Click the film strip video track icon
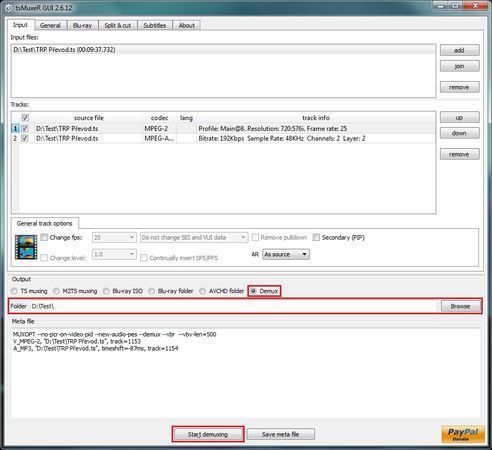This screenshot has width=492, height=450. (26, 247)
